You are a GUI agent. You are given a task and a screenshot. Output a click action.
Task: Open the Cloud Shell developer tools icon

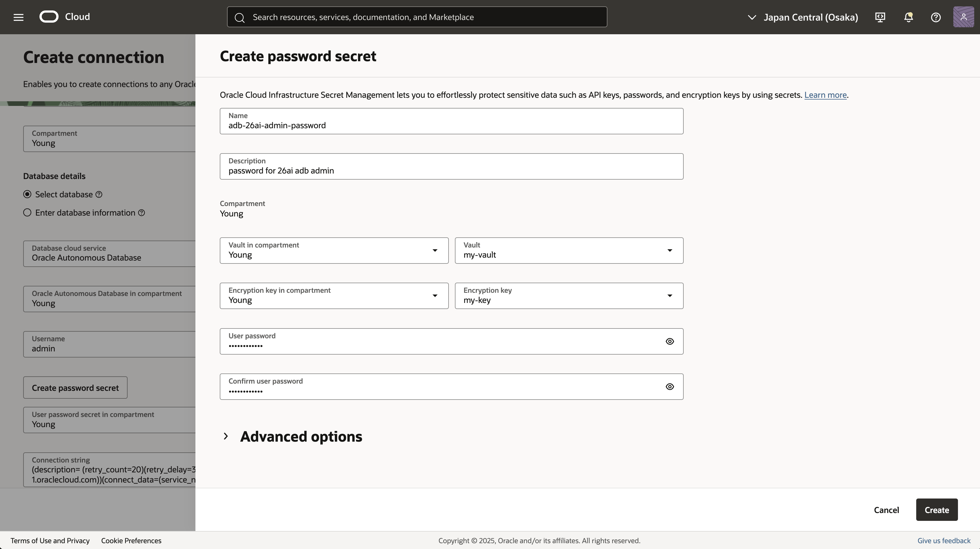pos(880,17)
